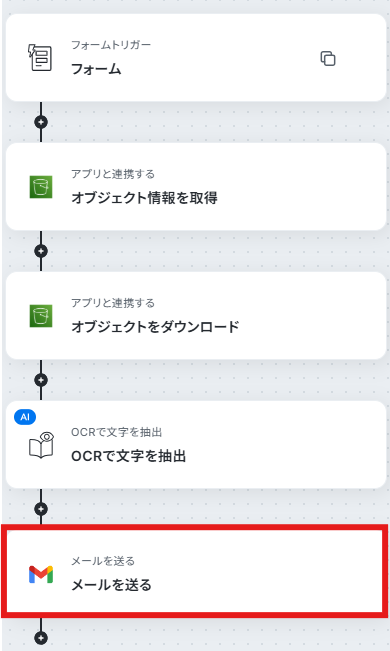
Task: Click the green bucket icon for オブジェクト情報を取得
Action: point(41,187)
